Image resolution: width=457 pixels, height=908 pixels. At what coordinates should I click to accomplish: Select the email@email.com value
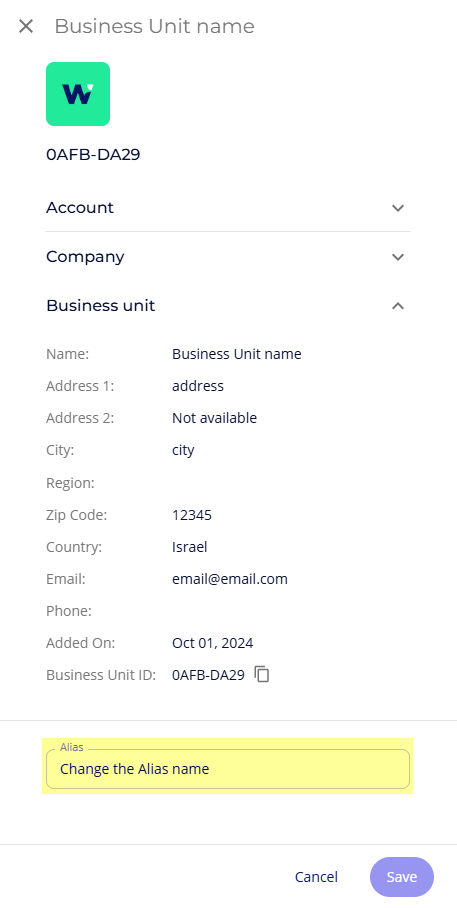[230, 579]
